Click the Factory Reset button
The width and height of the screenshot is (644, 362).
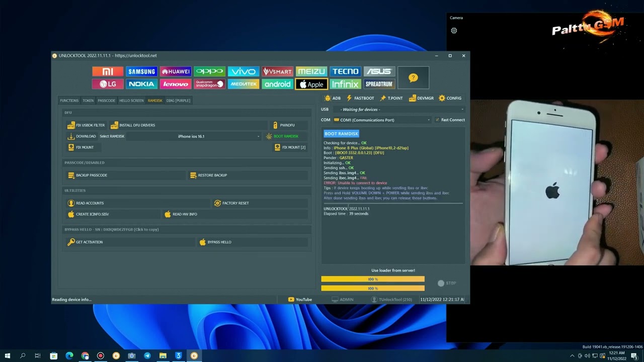(x=260, y=203)
